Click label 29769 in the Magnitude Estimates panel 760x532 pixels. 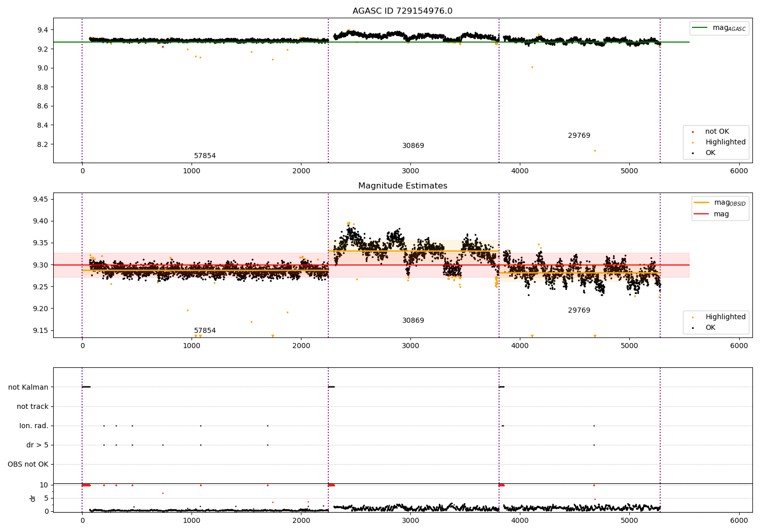[579, 311]
